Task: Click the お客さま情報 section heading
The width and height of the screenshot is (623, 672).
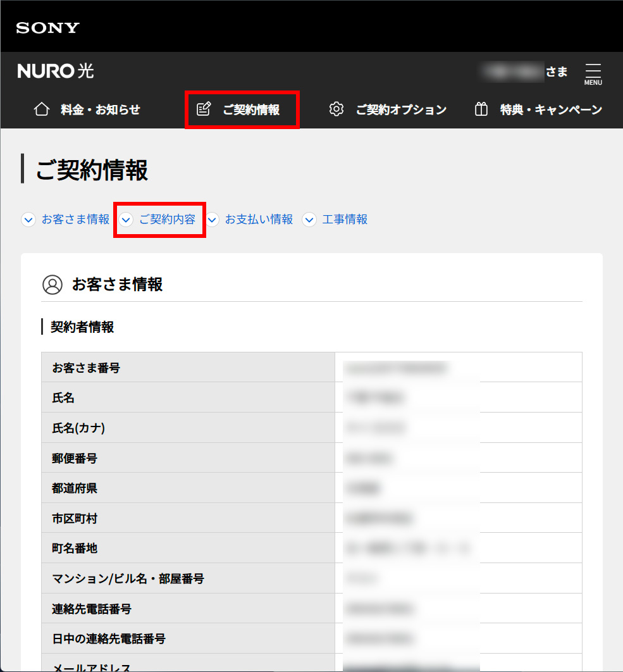Action: [x=118, y=284]
